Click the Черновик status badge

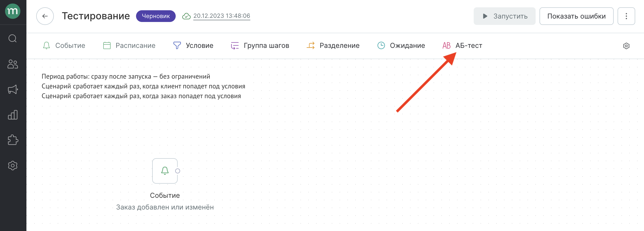click(156, 16)
